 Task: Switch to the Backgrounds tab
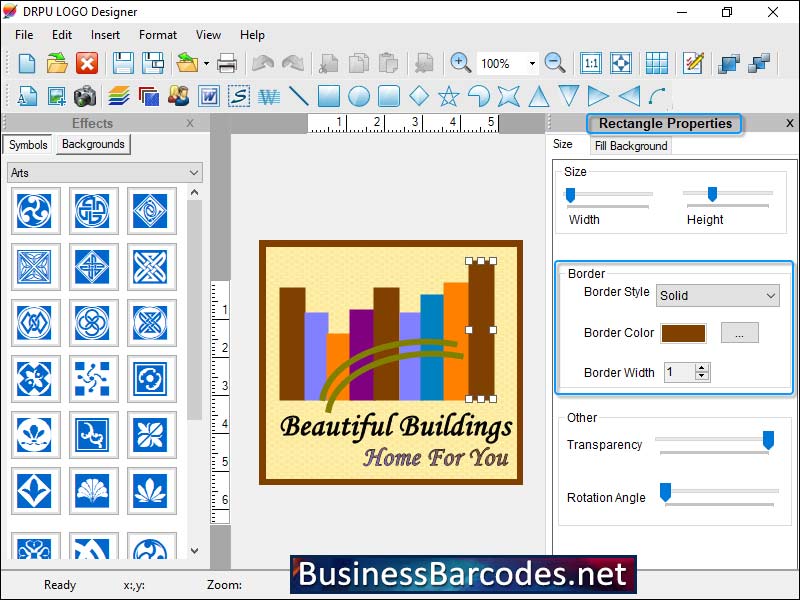pyautogui.click(x=92, y=144)
